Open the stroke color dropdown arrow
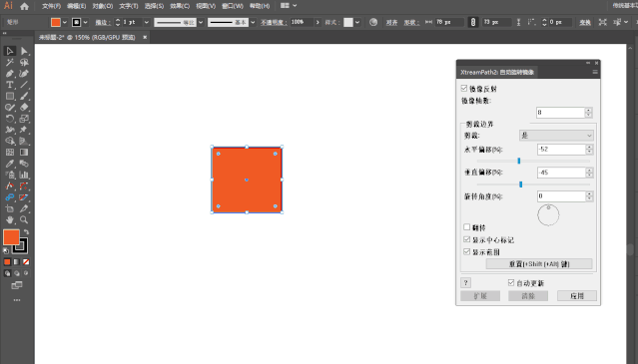Screen dimensions: 638x364 coord(86,22)
